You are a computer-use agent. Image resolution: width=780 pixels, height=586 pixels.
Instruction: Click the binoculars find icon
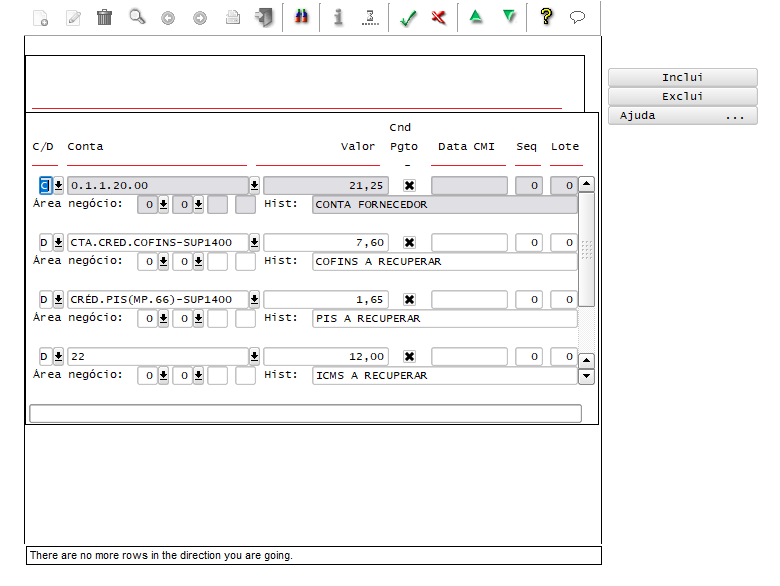301,17
